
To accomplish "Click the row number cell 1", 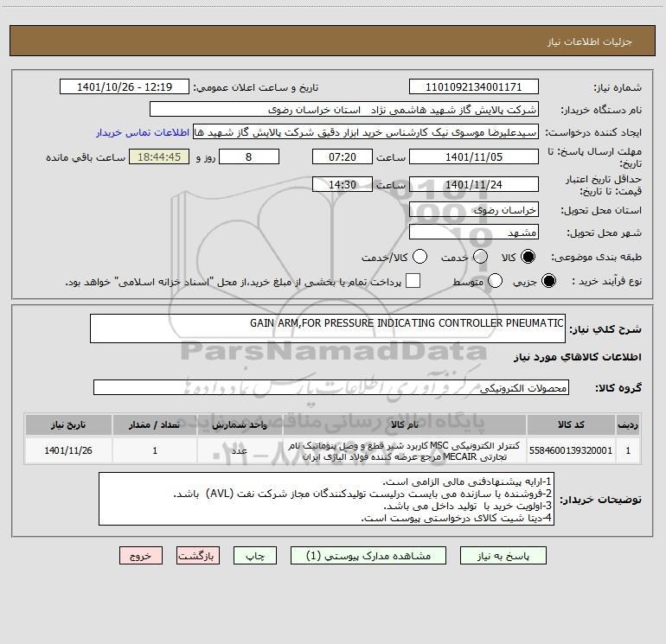I will pos(628,450).
